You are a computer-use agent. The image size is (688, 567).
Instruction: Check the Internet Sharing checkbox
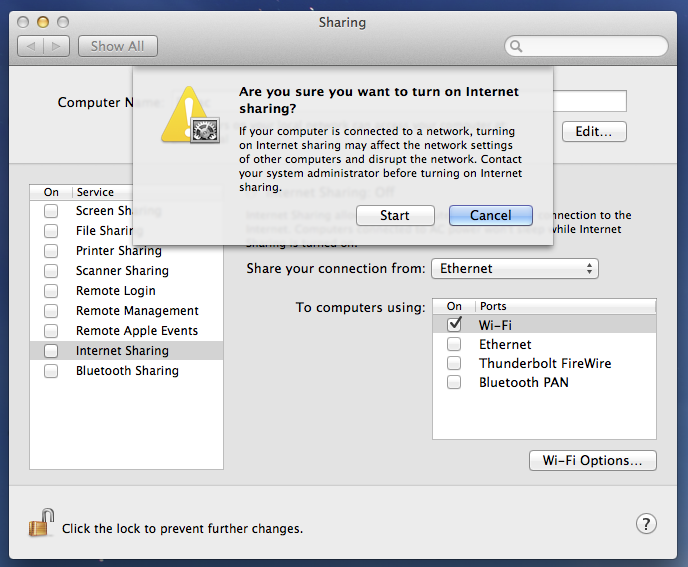[51, 351]
